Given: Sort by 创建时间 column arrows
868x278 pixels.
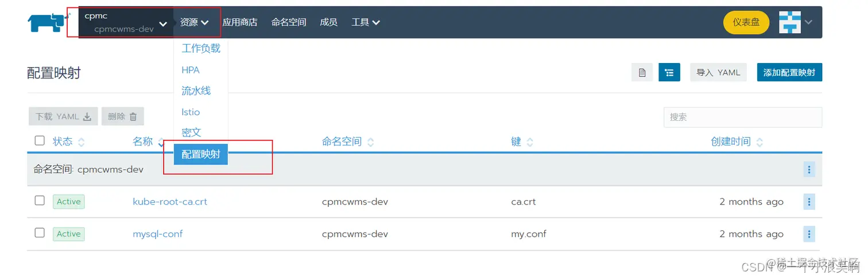Looking at the screenshot, I should point(759,142).
